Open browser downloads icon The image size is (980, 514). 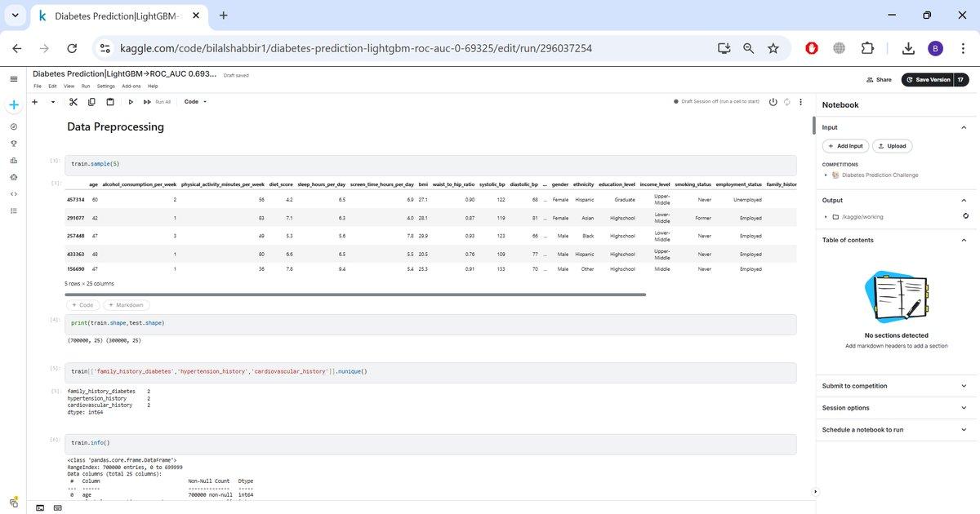click(x=908, y=49)
